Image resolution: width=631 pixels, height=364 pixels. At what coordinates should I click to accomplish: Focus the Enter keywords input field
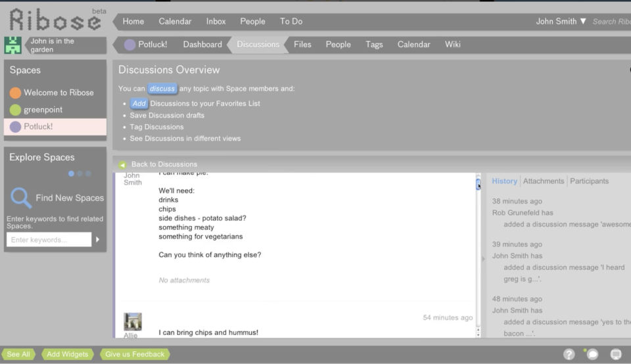(49, 240)
